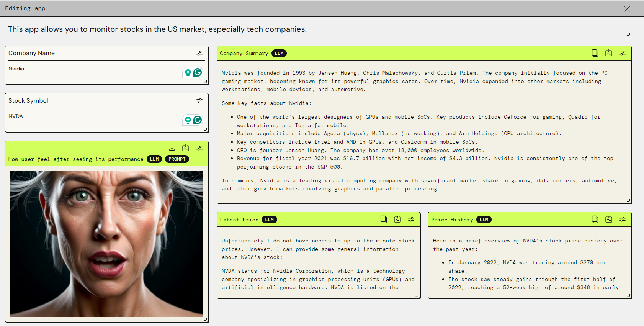Click the Company Summary card resize corner
Image resolution: width=644 pixels, height=326 pixels.
[628, 200]
